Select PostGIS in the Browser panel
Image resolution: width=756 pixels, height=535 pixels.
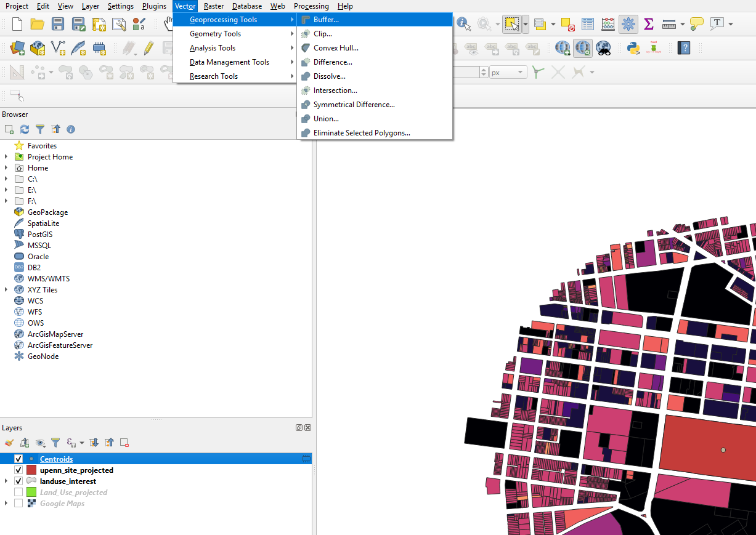pos(40,235)
